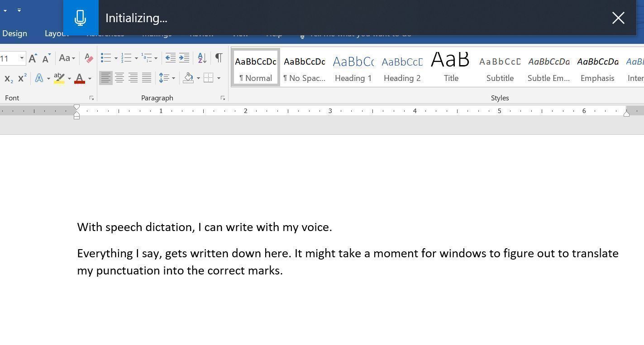Image resolution: width=644 pixels, height=345 pixels.
Task: Click the Change Case icon
Action: pyautogui.click(x=67, y=58)
